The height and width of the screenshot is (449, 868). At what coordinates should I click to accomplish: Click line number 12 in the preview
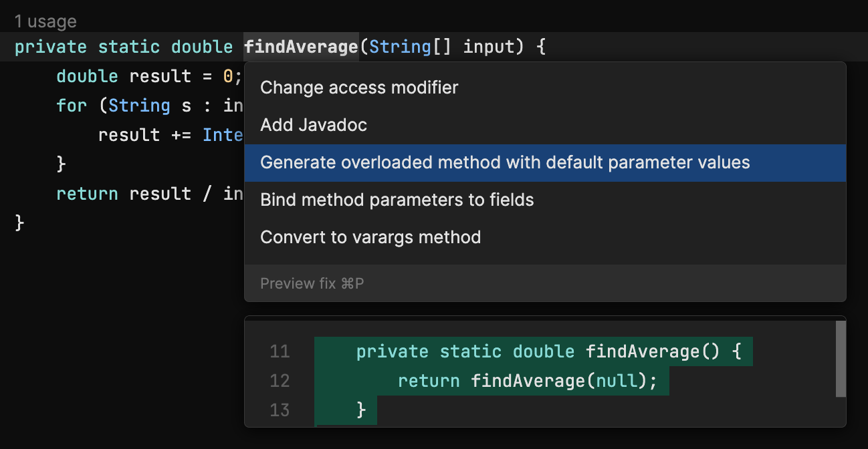click(x=280, y=380)
